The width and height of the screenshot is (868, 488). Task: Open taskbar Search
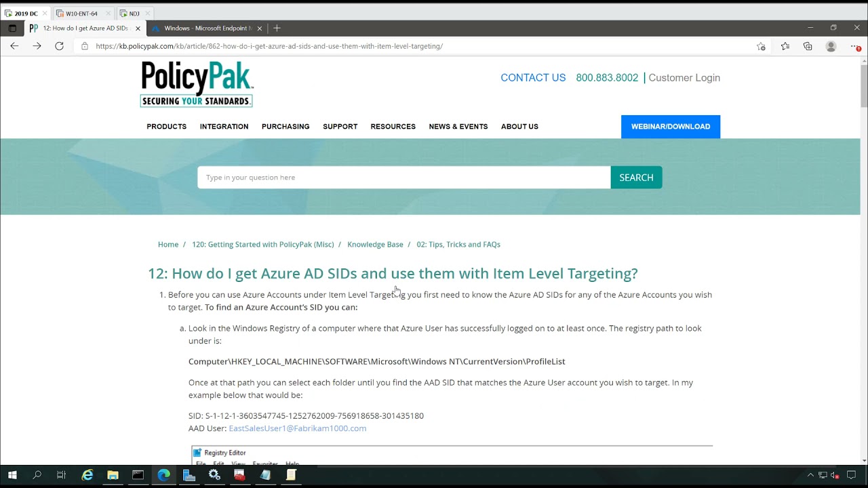coord(37,476)
